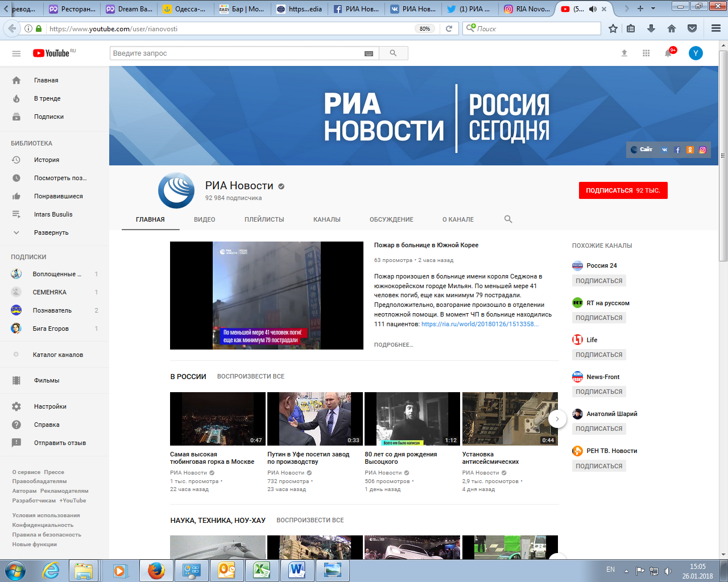
Task: Click the upload video icon
Action: pyautogui.click(x=624, y=53)
